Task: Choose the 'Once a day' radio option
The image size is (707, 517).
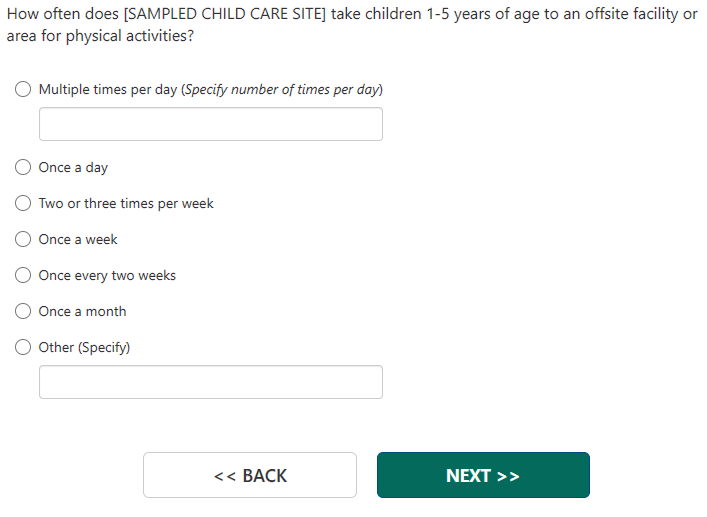Action: [x=23, y=167]
